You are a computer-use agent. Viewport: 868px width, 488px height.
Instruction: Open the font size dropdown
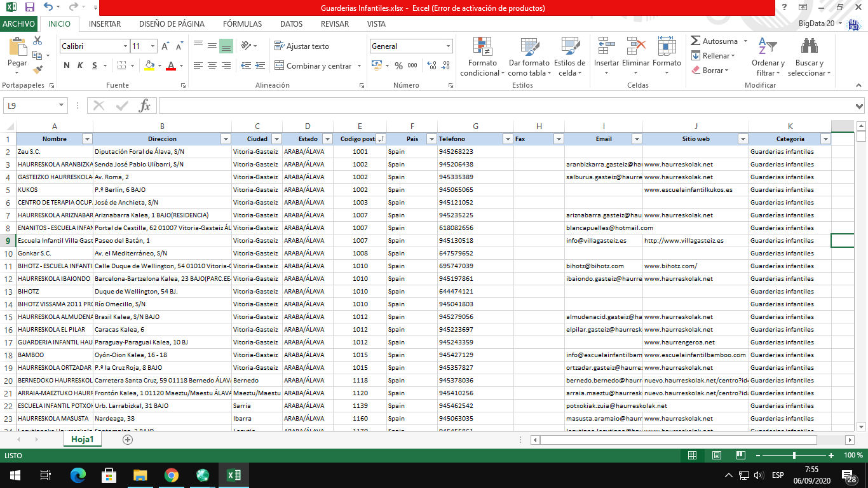click(x=153, y=46)
